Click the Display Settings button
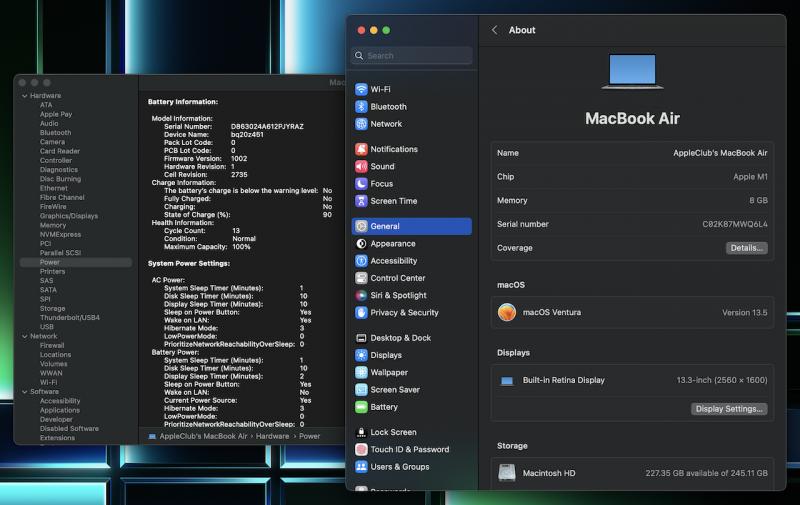Image resolution: width=800 pixels, height=505 pixels. pyautogui.click(x=729, y=409)
